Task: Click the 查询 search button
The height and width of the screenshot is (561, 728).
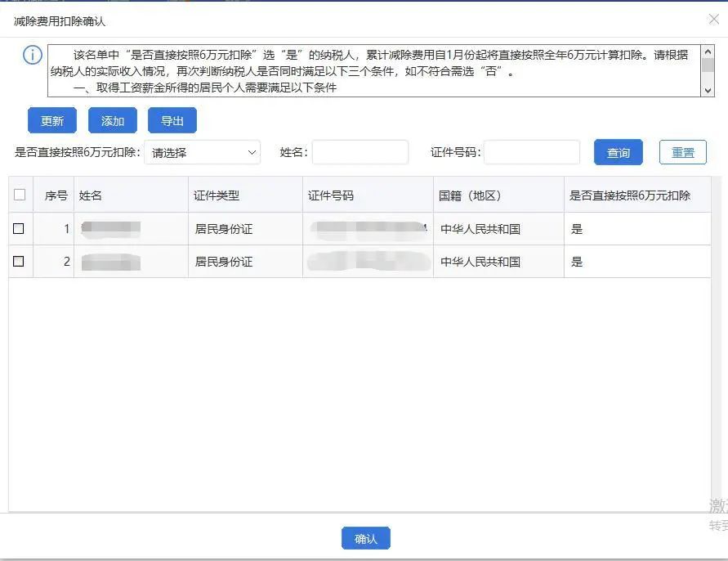Action: point(618,152)
